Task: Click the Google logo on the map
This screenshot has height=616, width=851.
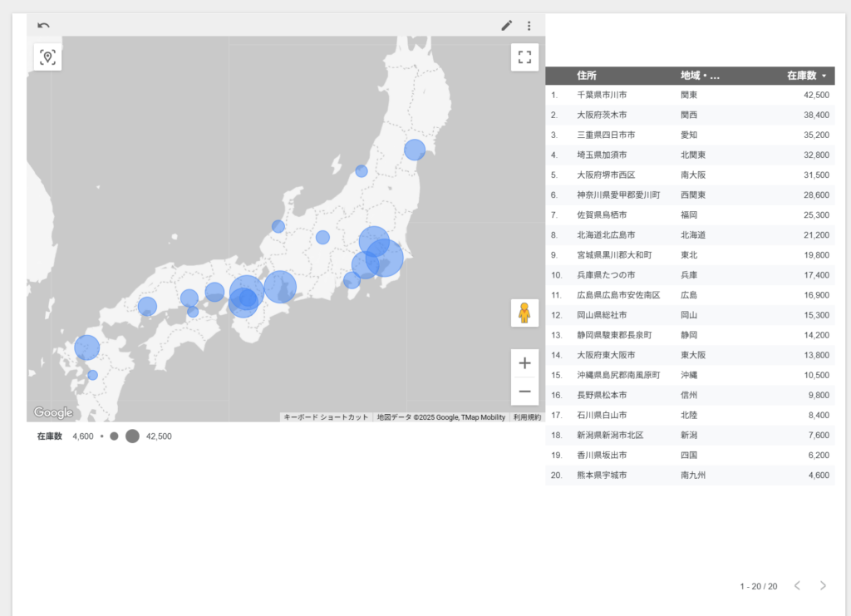Action: coord(53,412)
